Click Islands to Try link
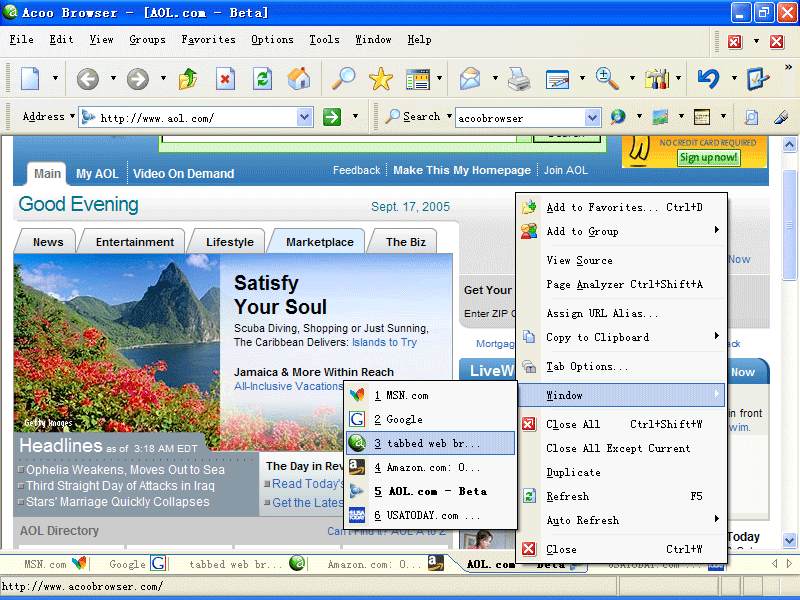Viewport: 800px width, 600px height. 384,342
